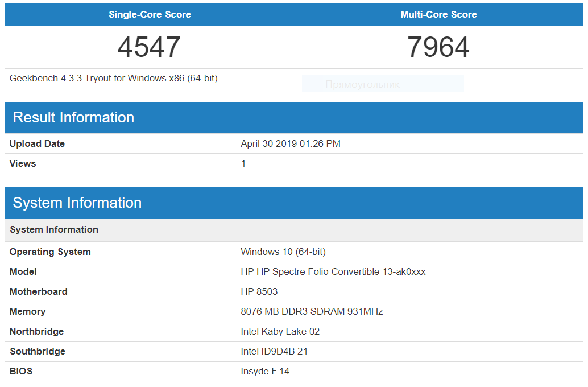Click the "BIOS" row label

(x=21, y=371)
